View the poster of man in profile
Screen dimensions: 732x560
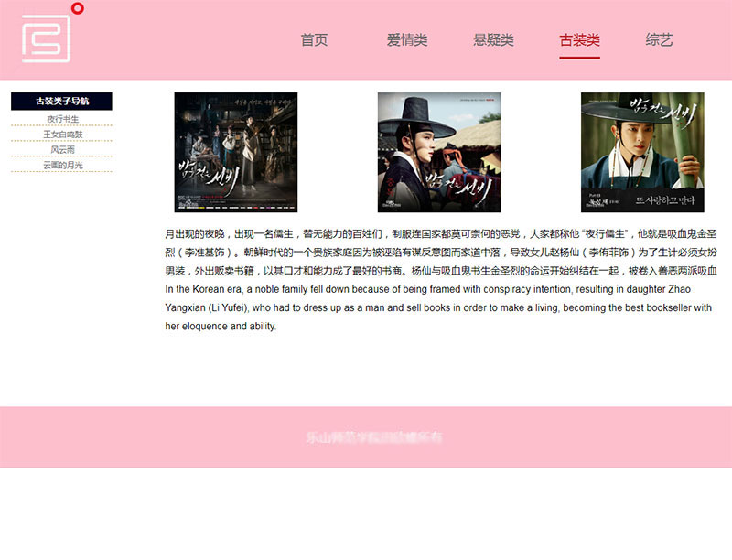(x=439, y=152)
